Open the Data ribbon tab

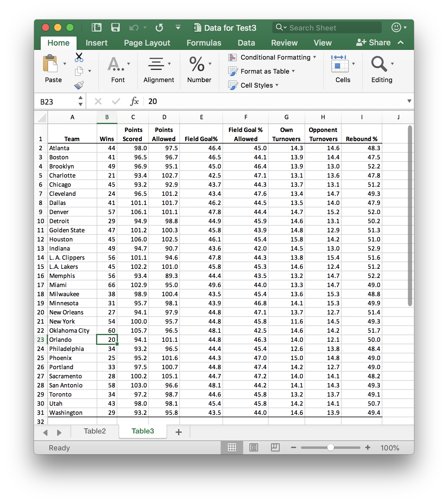tap(246, 43)
